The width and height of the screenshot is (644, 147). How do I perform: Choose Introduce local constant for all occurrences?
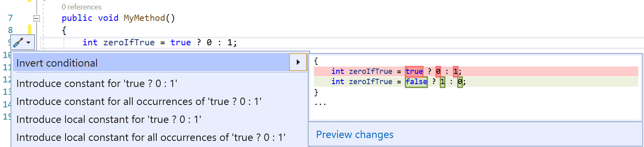pyautogui.click(x=151, y=137)
